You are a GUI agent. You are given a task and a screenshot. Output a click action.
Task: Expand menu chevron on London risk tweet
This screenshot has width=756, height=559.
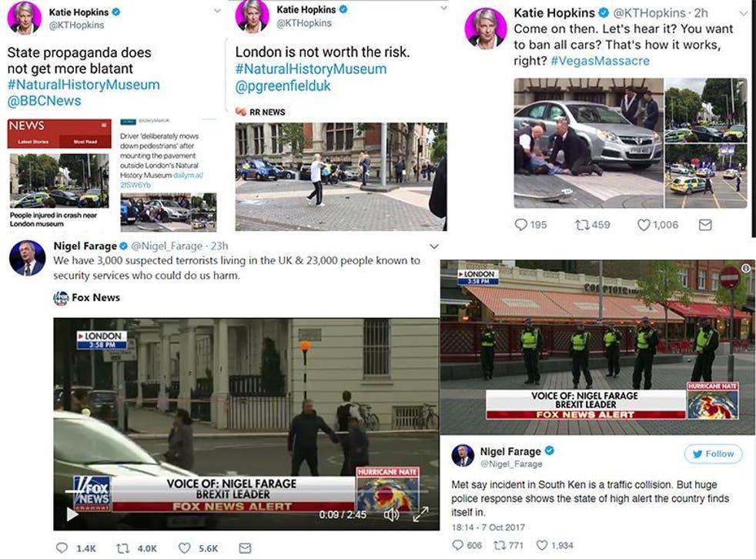tap(443, 8)
